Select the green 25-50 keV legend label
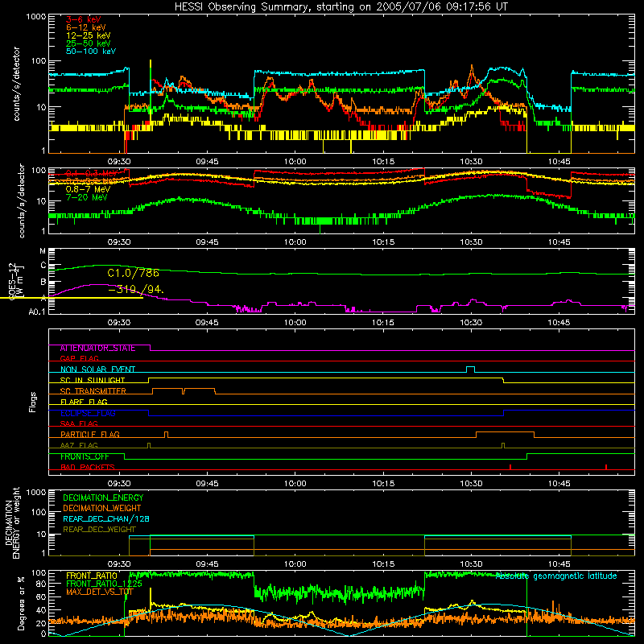Viewport: 644px width, 644px height. (89, 43)
